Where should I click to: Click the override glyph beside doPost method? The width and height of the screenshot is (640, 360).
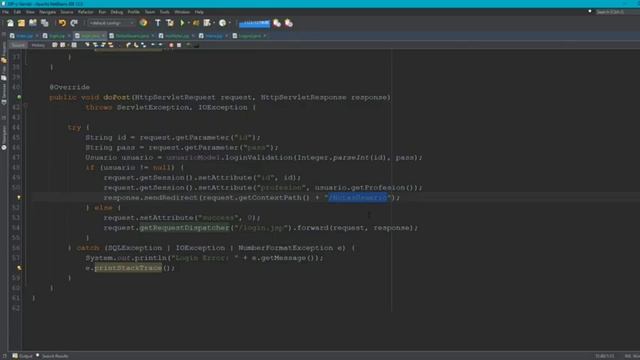[19, 97]
